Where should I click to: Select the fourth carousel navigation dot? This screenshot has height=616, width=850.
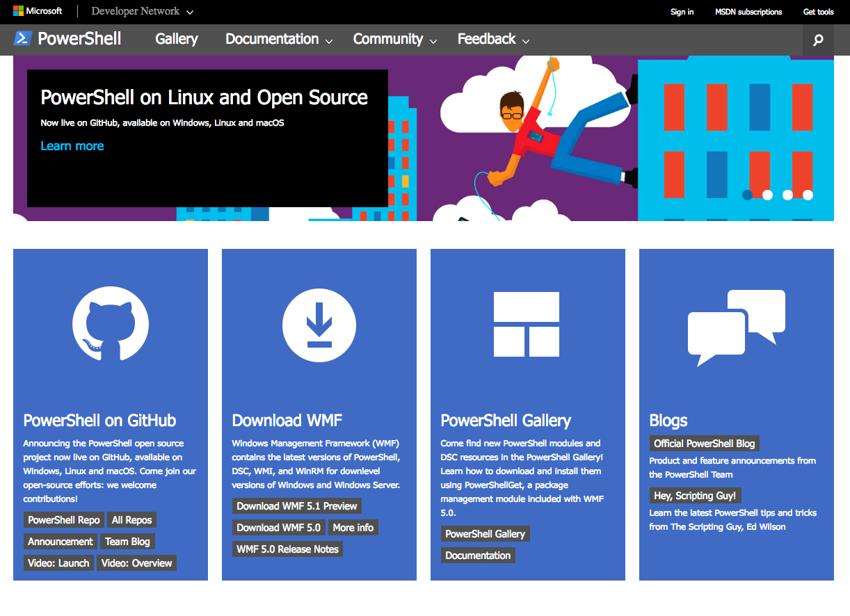[808, 195]
